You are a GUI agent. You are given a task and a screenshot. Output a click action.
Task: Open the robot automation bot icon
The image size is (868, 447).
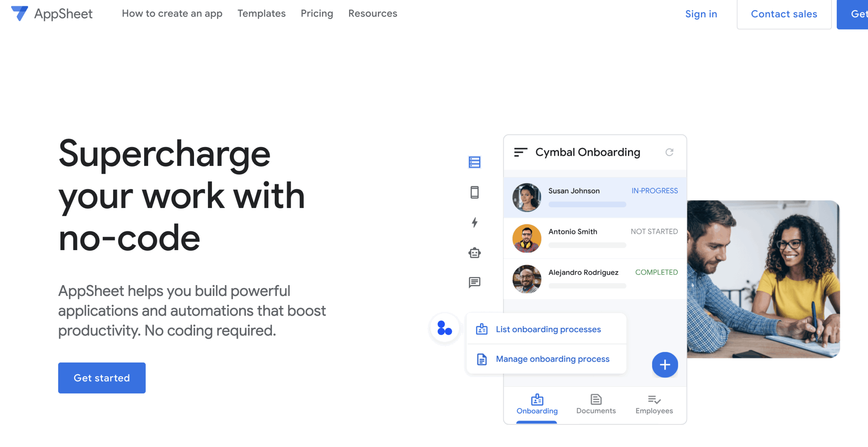tap(474, 253)
